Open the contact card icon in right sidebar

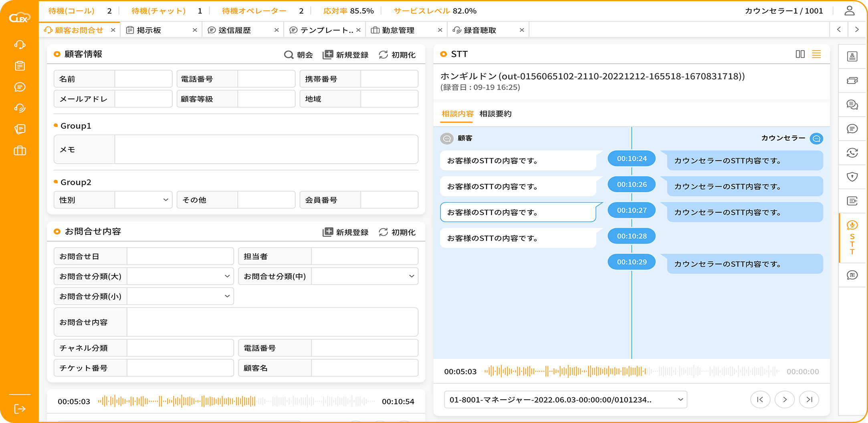click(x=852, y=56)
